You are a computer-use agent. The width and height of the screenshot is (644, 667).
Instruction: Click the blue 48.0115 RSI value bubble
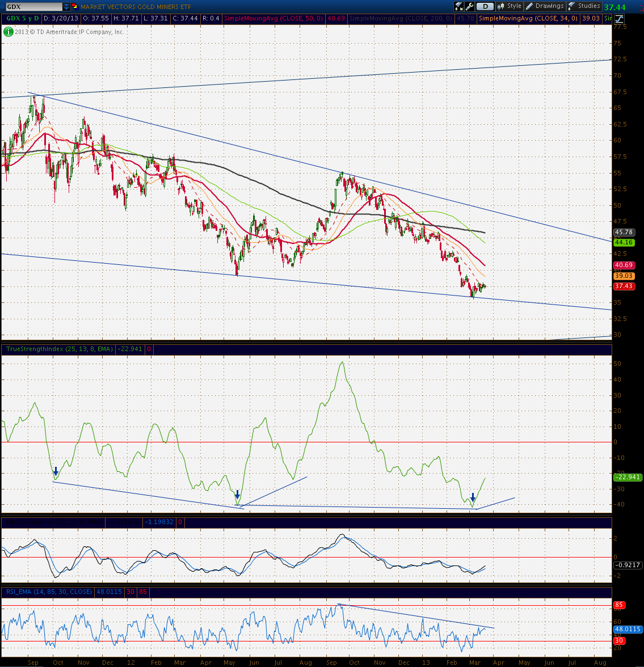628,629
